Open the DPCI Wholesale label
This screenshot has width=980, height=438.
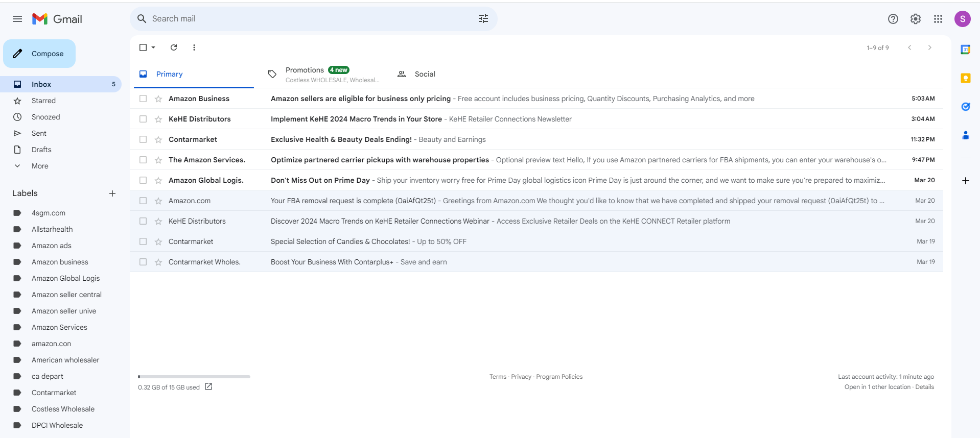click(x=57, y=425)
